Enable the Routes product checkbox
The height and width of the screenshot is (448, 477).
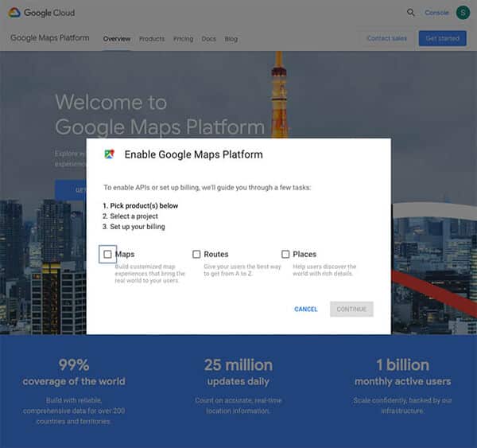coord(196,255)
